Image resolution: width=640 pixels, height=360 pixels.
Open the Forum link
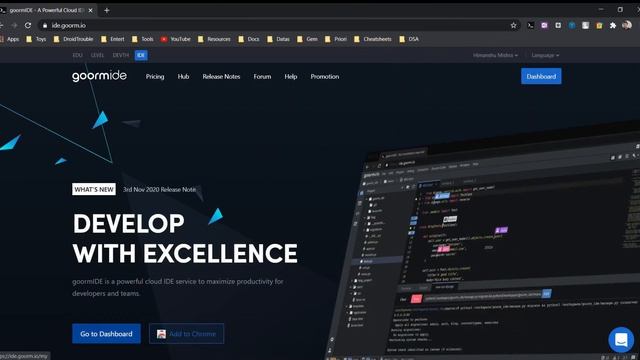(x=262, y=76)
